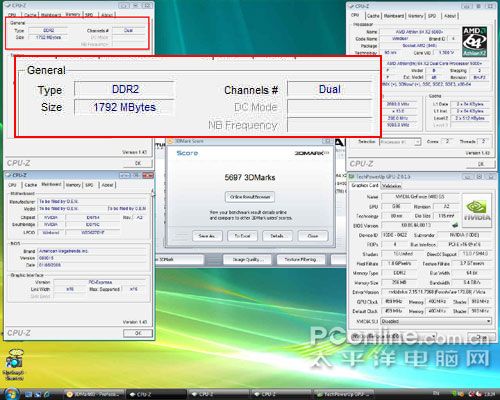Screen dimensions: 500x400
Task: Click the CPU-Z processor window title icon
Action: pyautogui.click(x=351, y=6)
